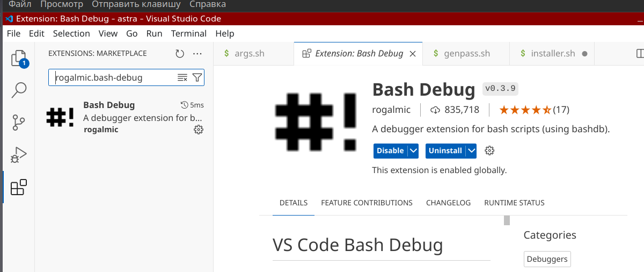The image size is (644, 272).
Task: Open the Terminal menu
Action: [x=189, y=33]
